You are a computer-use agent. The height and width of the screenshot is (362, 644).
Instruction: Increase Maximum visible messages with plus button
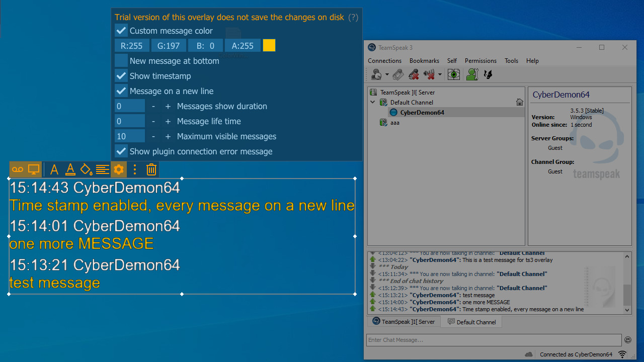168,136
